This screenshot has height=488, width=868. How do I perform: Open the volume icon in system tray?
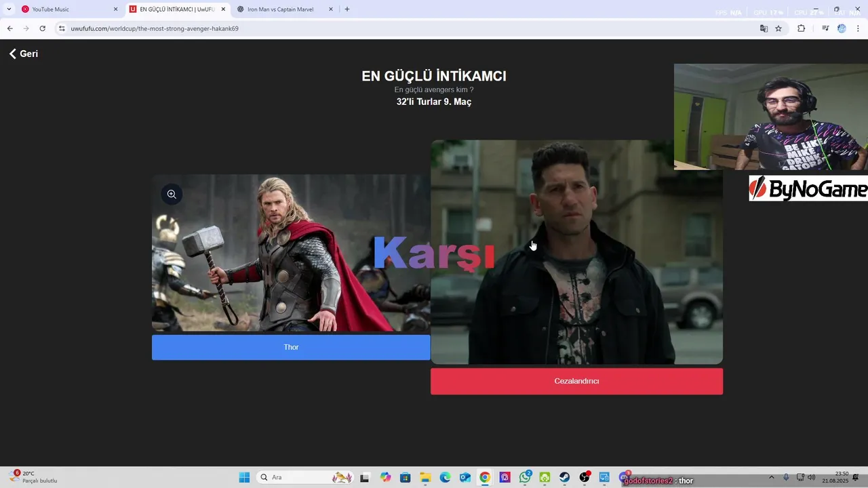tap(812, 477)
